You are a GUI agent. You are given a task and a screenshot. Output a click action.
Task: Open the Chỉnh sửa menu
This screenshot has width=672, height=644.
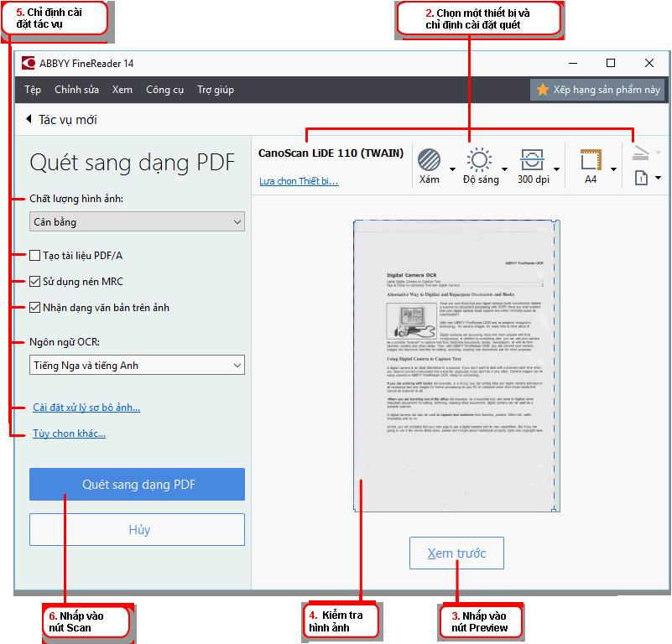pyautogui.click(x=76, y=90)
